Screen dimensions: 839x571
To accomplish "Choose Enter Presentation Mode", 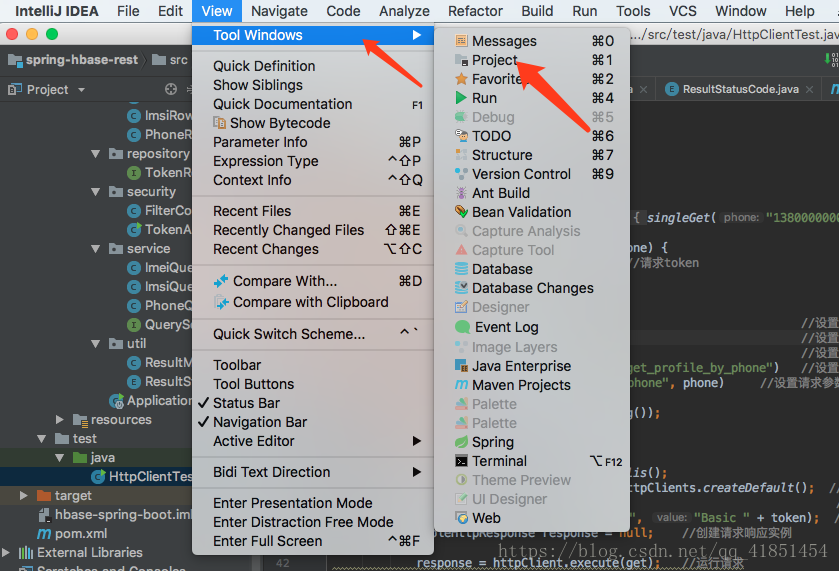I will pyautogui.click(x=312, y=503).
